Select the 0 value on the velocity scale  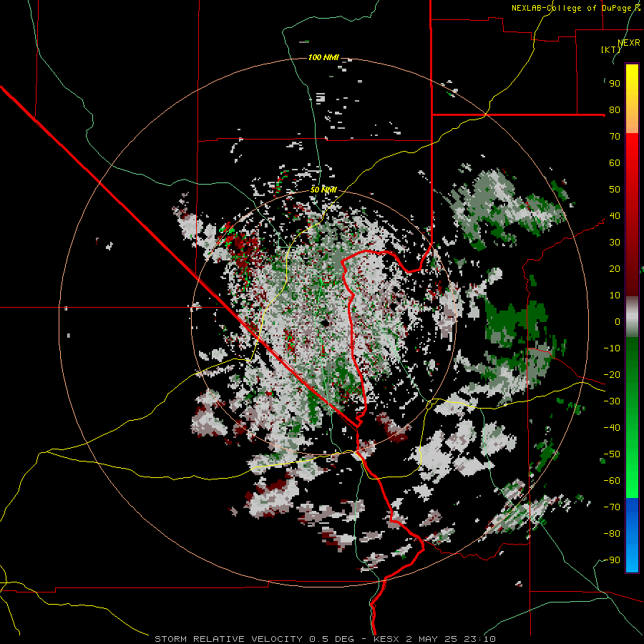(x=618, y=321)
